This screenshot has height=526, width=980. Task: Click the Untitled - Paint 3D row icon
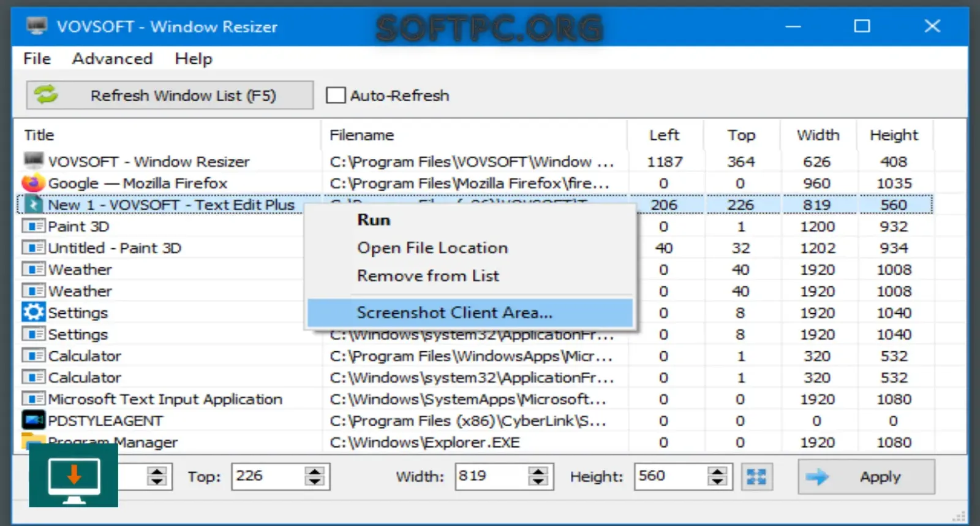tap(33, 248)
